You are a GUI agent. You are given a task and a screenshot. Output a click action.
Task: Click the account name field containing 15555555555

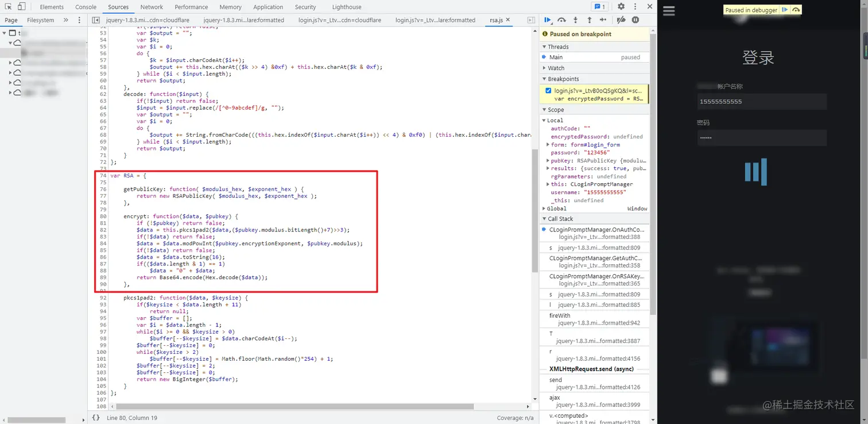(762, 102)
